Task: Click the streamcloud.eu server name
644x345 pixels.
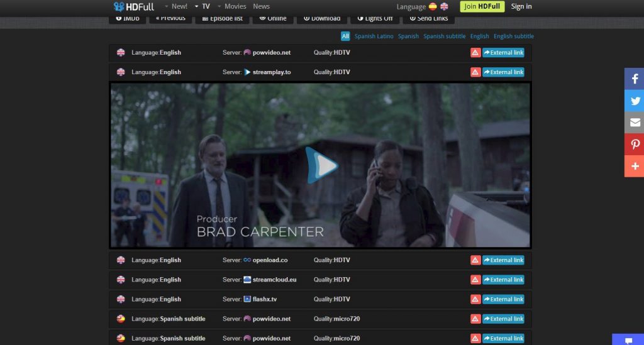Action: tap(274, 280)
